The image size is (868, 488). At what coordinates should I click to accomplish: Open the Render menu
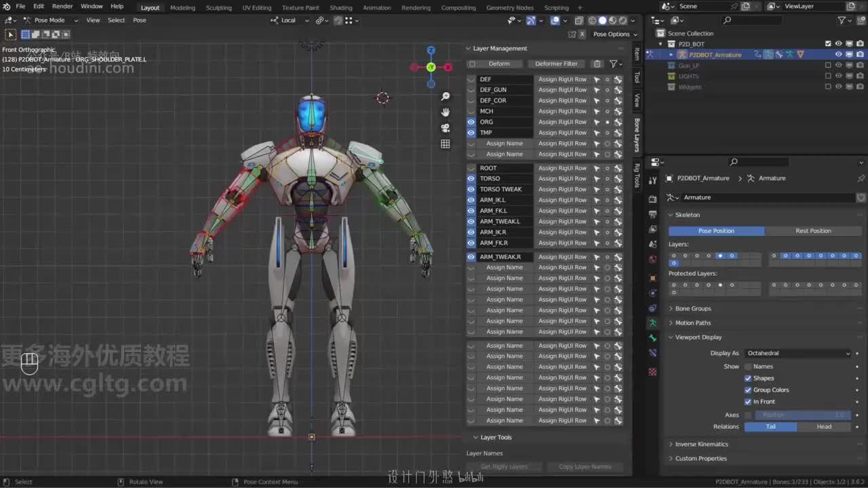coord(62,7)
